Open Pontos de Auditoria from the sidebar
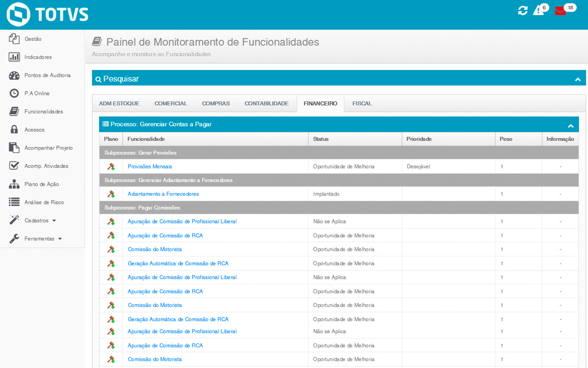The width and height of the screenshot is (588, 368). (x=47, y=75)
